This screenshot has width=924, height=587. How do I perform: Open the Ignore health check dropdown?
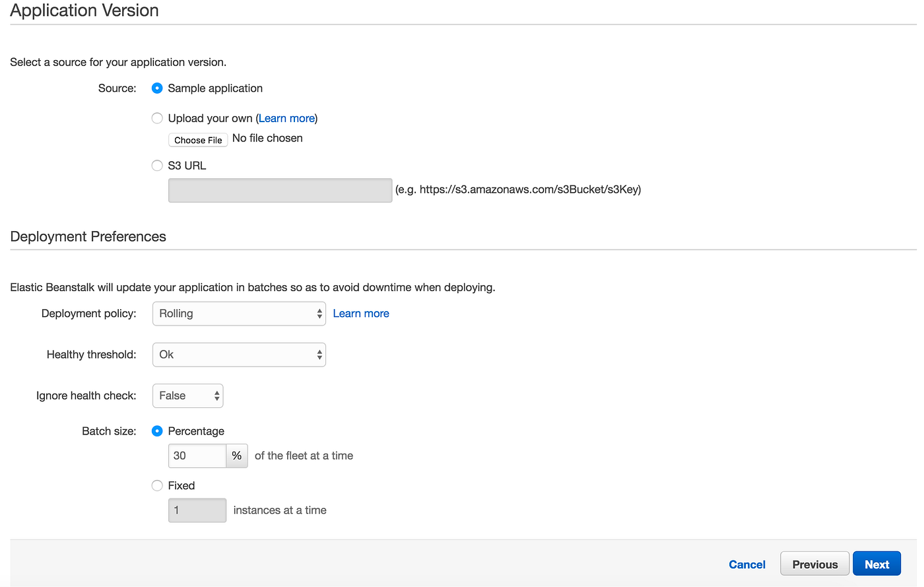(x=187, y=396)
